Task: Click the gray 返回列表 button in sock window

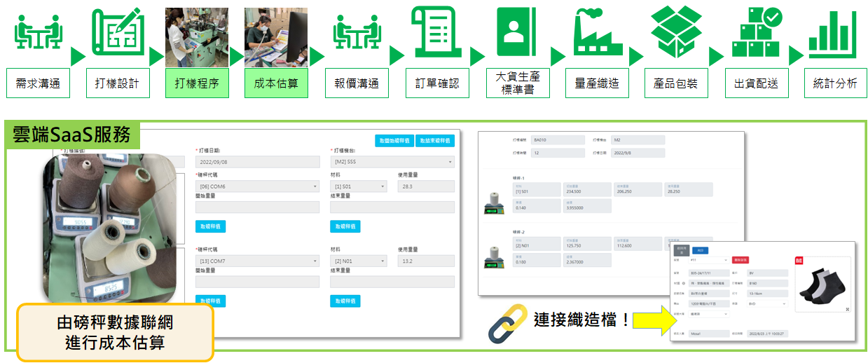Action: (x=681, y=249)
